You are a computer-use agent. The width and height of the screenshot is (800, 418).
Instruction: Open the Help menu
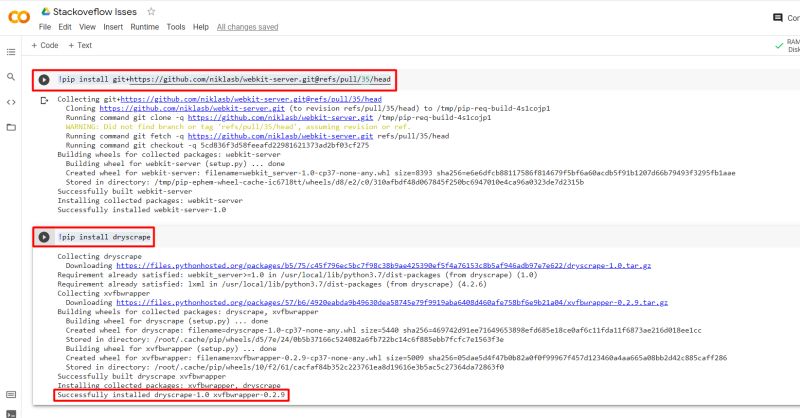tap(201, 27)
